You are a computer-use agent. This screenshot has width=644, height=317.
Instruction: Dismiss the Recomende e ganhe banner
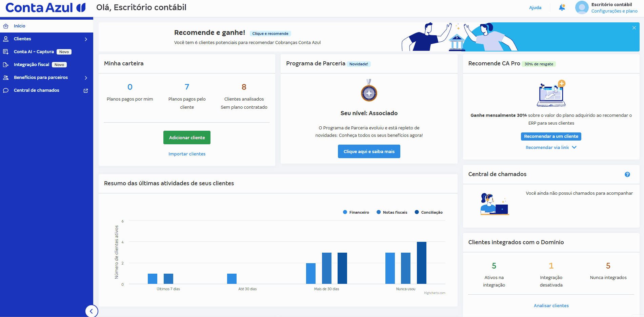(x=634, y=28)
